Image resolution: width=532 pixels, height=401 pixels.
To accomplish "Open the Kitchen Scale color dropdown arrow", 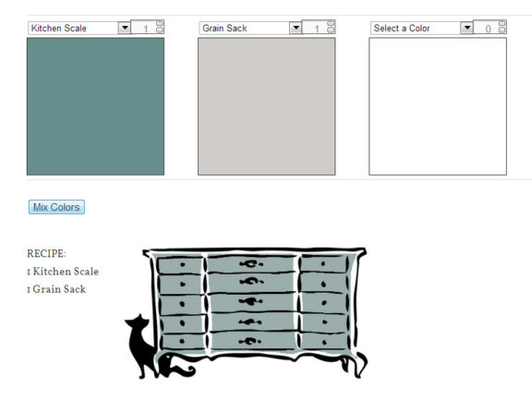I will 125,28.
